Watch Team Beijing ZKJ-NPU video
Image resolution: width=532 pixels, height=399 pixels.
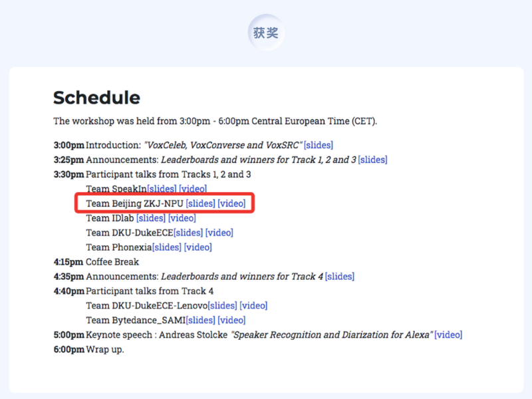231,203
